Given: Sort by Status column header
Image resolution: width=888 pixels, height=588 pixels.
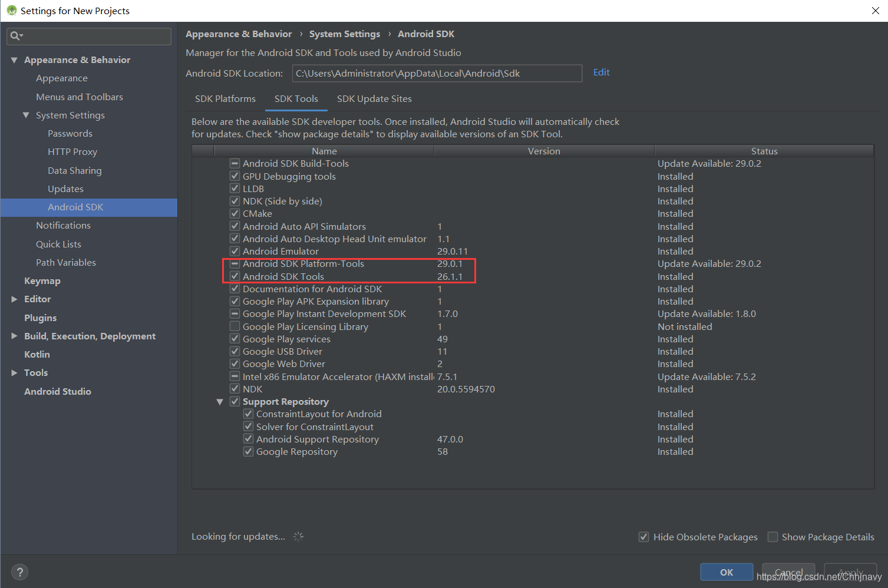Looking at the screenshot, I should point(764,151).
